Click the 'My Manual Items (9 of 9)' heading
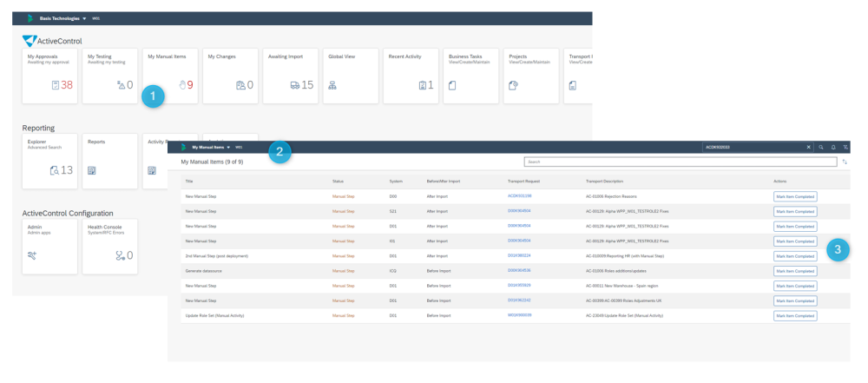This screenshot has width=868, height=383. (x=212, y=162)
